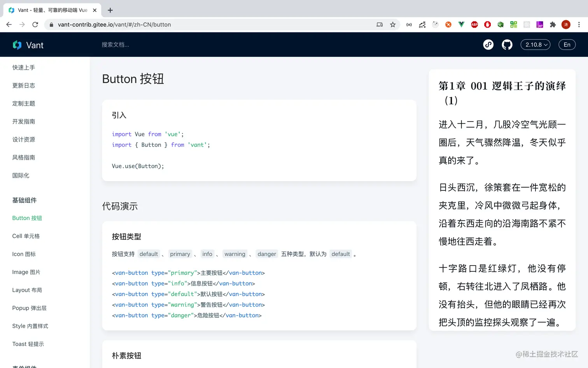Screen dimensions: 588x368
Task: Click the 代码演示 heading
Action: tap(120, 206)
